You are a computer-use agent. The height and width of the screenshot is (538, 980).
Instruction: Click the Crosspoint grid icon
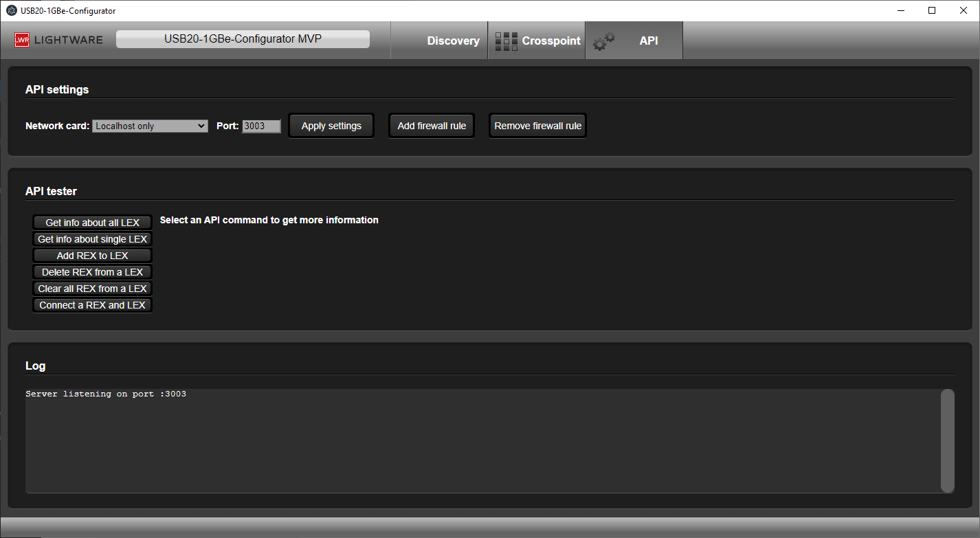pos(506,41)
